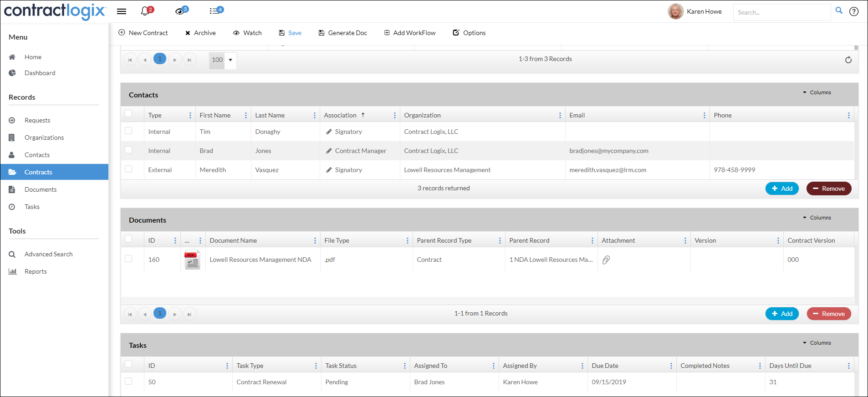The width and height of the screenshot is (868, 397).
Task: Check the Tim Donaghy contact row
Action: pyautogui.click(x=128, y=131)
